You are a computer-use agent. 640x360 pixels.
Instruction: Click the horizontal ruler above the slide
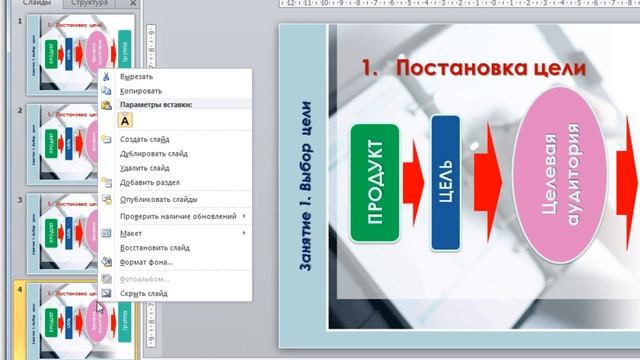pos(459,3)
